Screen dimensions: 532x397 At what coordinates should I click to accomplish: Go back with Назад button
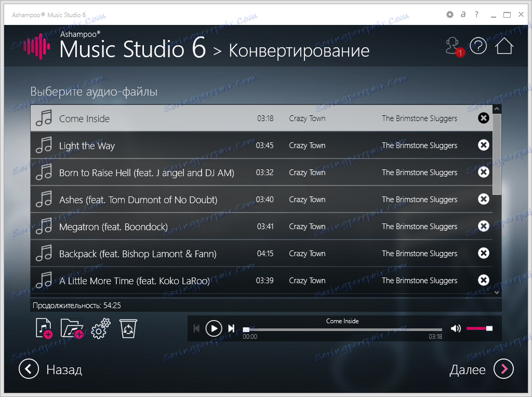coord(50,369)
